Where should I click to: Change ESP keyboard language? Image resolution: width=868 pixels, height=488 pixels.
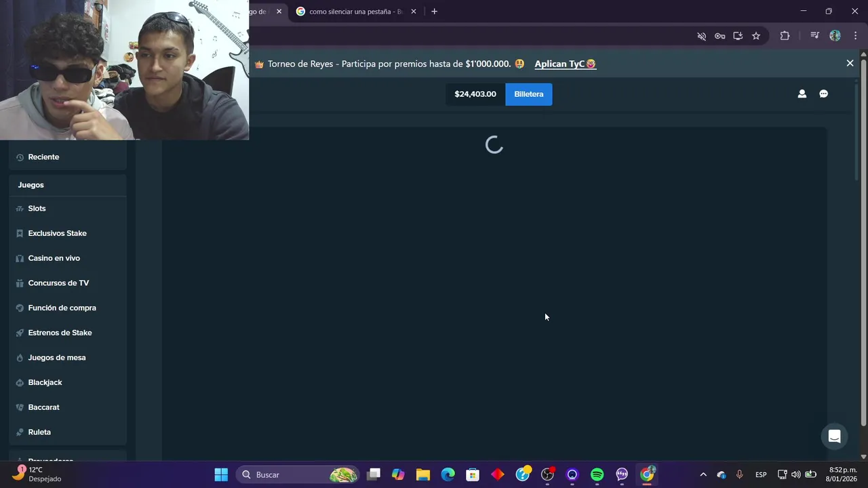coord(762,474)
